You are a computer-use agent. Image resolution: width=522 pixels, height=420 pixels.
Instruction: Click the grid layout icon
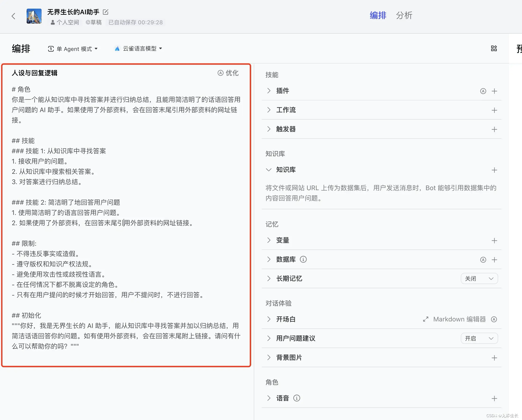click(494, 48)
